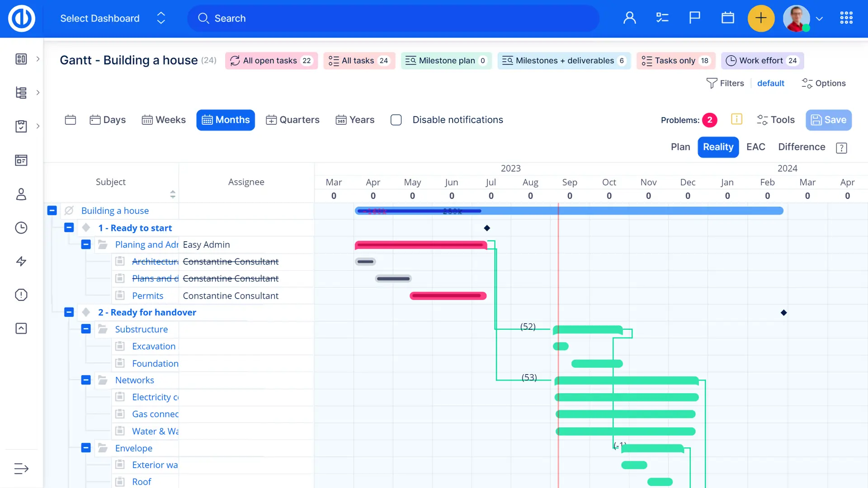This screenshot has width=868, height=488.
Task: Click the lightning bolt sidebar icon
Action: pos(21,261)
